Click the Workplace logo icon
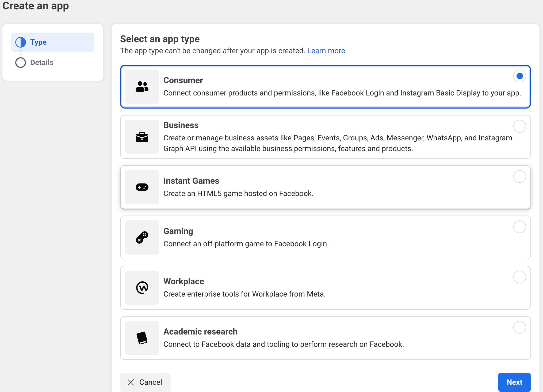 point(142,288)
